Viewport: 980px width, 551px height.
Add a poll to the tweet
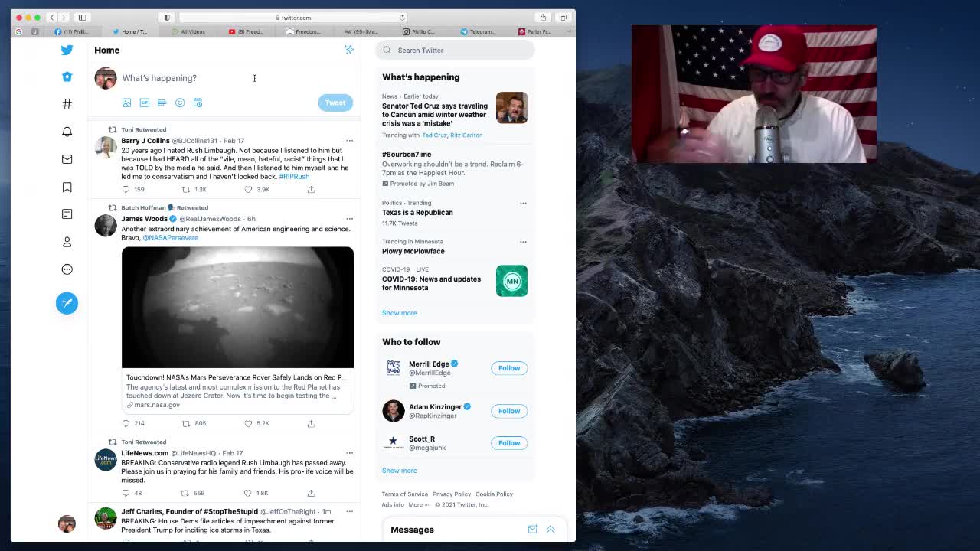coord(162,103)
